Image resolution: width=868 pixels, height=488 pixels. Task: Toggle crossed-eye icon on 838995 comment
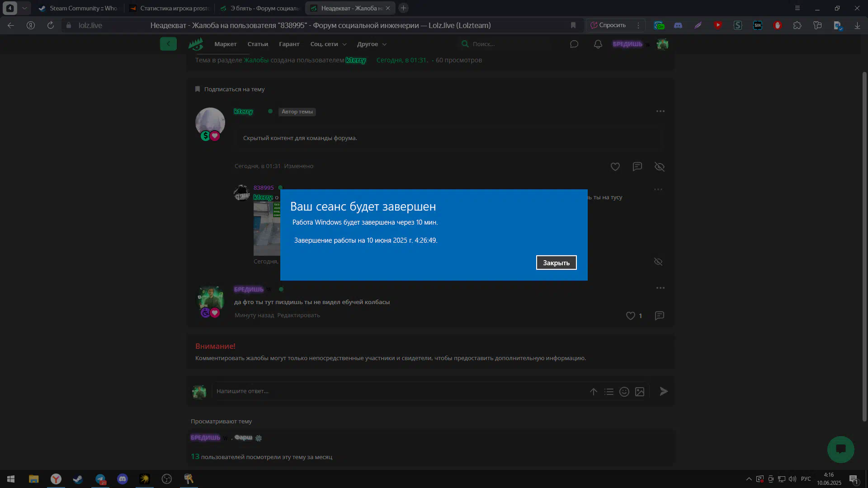click(x=658, y=262)
